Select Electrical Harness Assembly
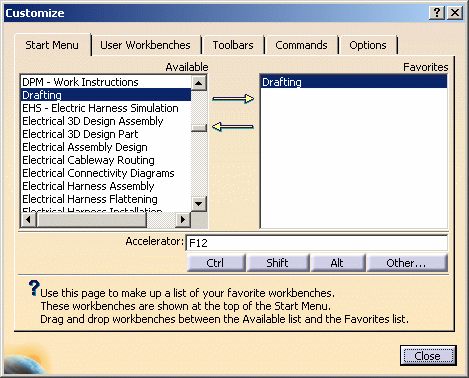The height and width of the screenshot is (378, 469). [106, 186]
